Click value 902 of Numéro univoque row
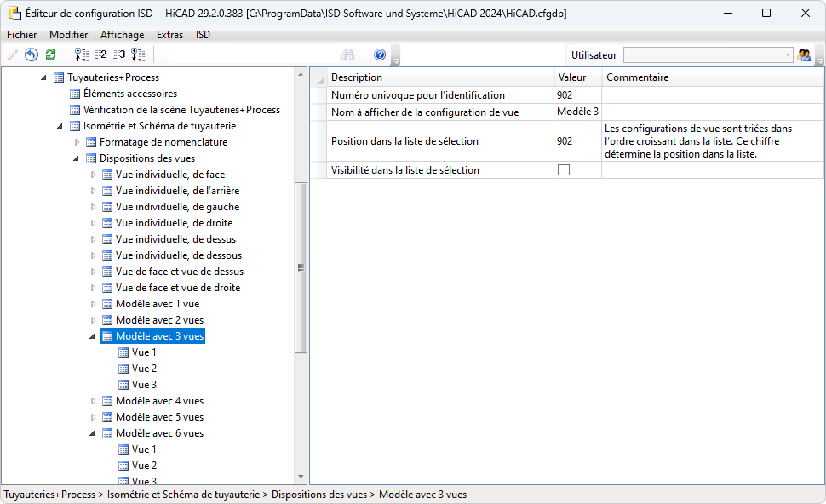The width and height of the screenshot is (826, 504). click(577, 95)
